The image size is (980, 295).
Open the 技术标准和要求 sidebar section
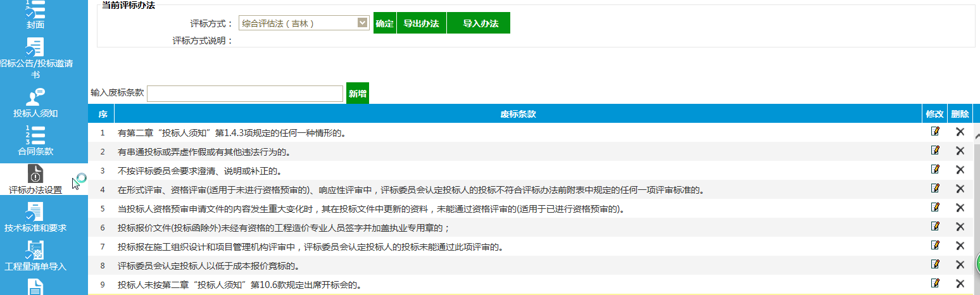pos(35,218)
